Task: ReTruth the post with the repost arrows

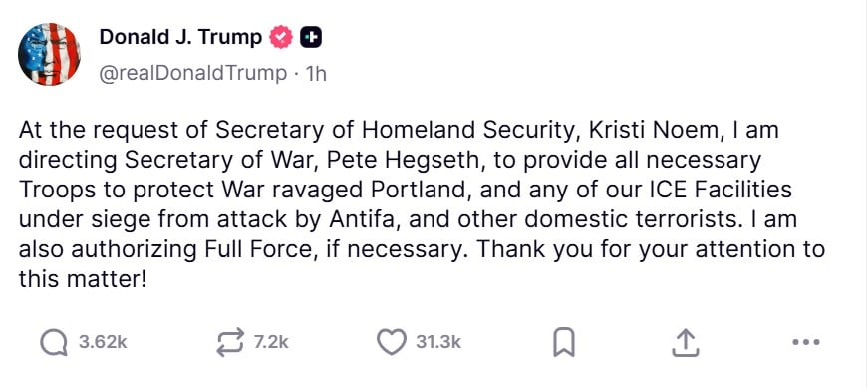Action: 230,342
